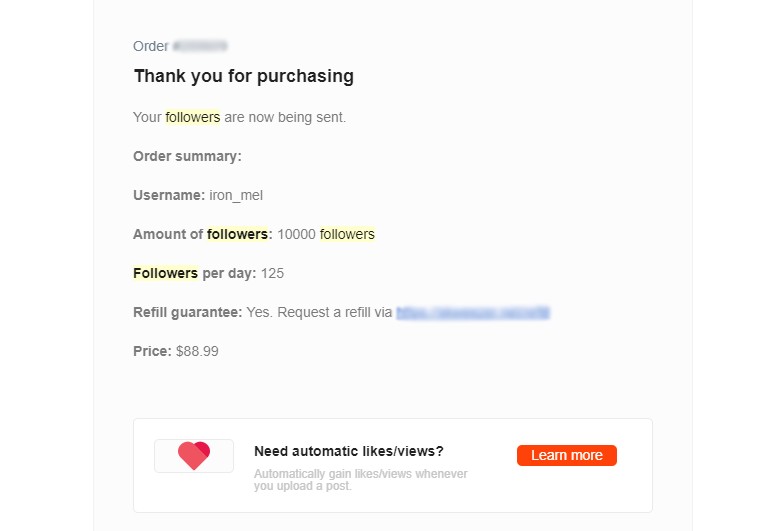The width and height of the screenshot is (779, 531).
Task: Click the "per day:" label text
Action: pos(229,273)
